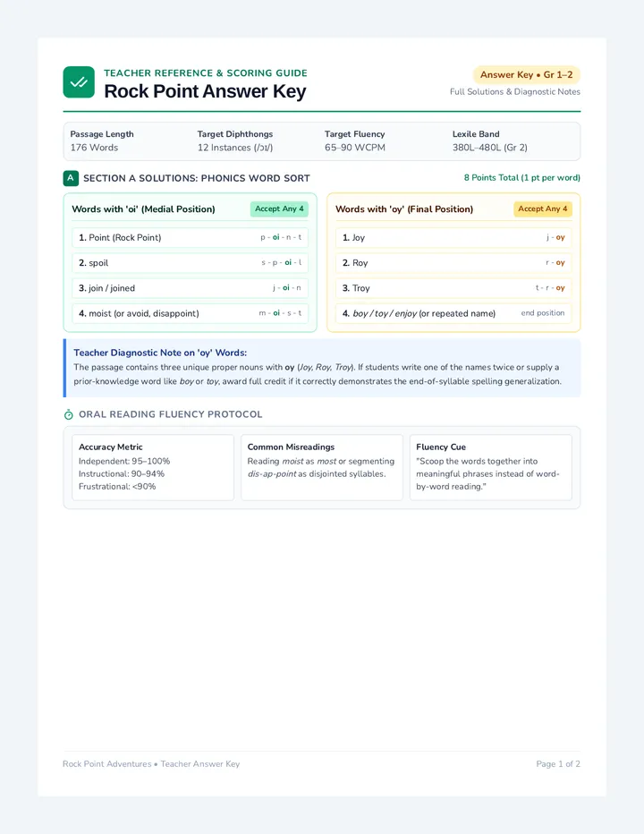Click the 'Target Diphthongs' label
This screenshot has width=644, height=834.
pos(235,134)
